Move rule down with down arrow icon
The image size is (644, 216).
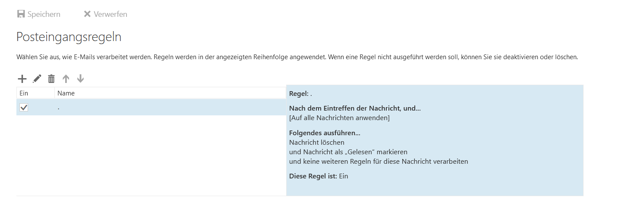[x=80, y=79]
